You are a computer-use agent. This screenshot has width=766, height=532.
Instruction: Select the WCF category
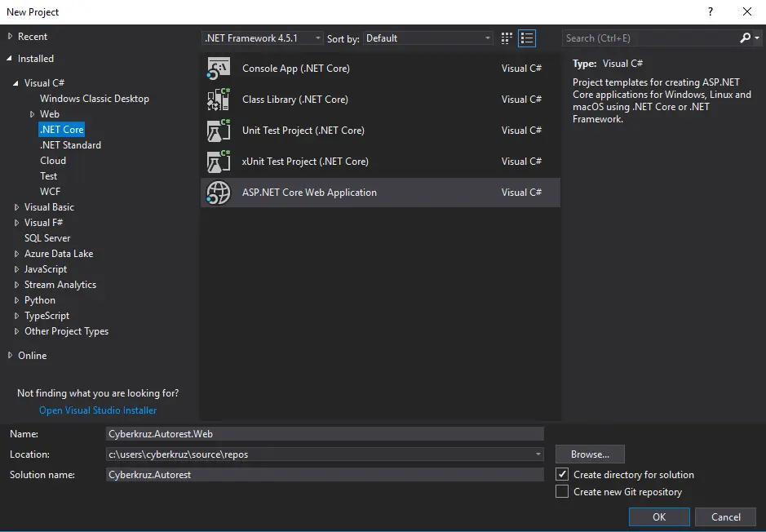50,192
